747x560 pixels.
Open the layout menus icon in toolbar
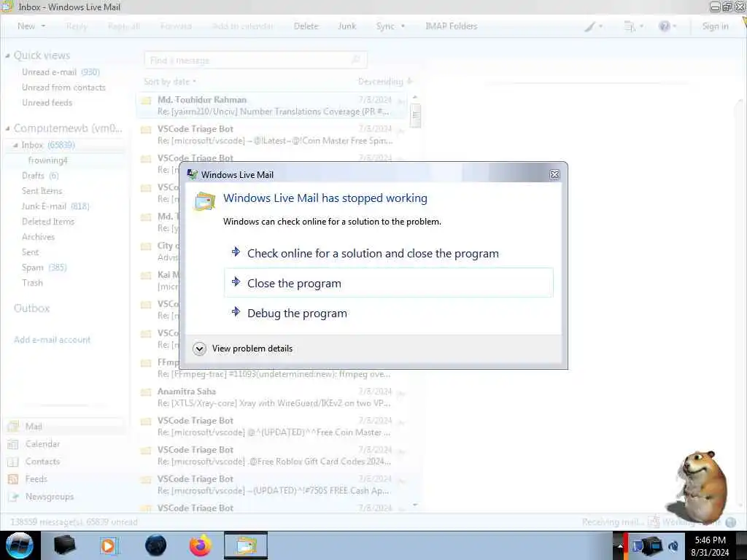point(630,27)
